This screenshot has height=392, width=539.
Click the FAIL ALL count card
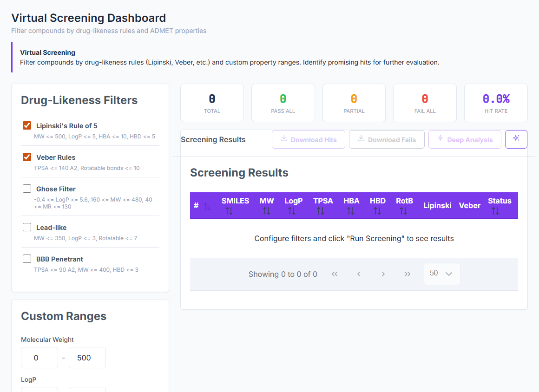point(425,103)
